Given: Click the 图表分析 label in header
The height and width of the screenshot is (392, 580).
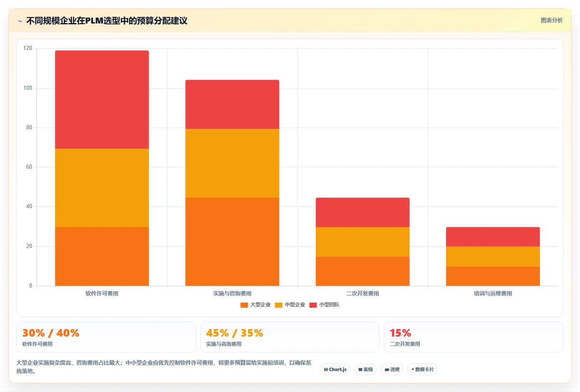Looking at the screenshot, I should (x=551, y=20).
